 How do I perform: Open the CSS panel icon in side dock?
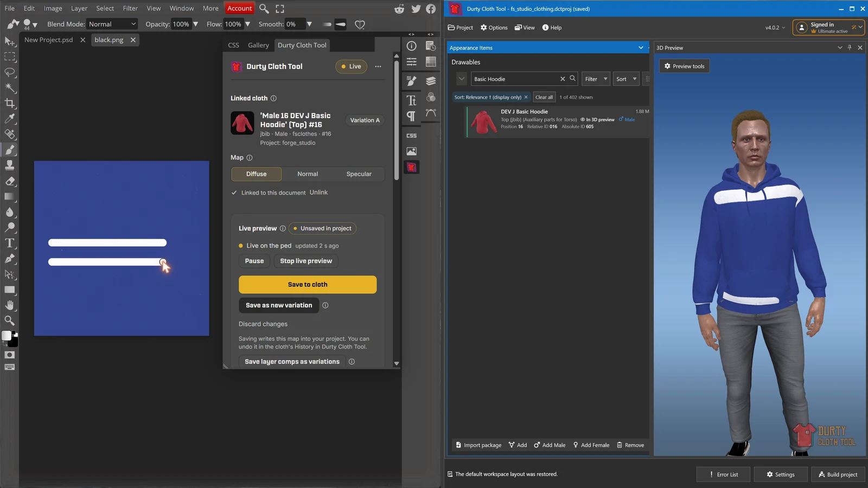412,136
